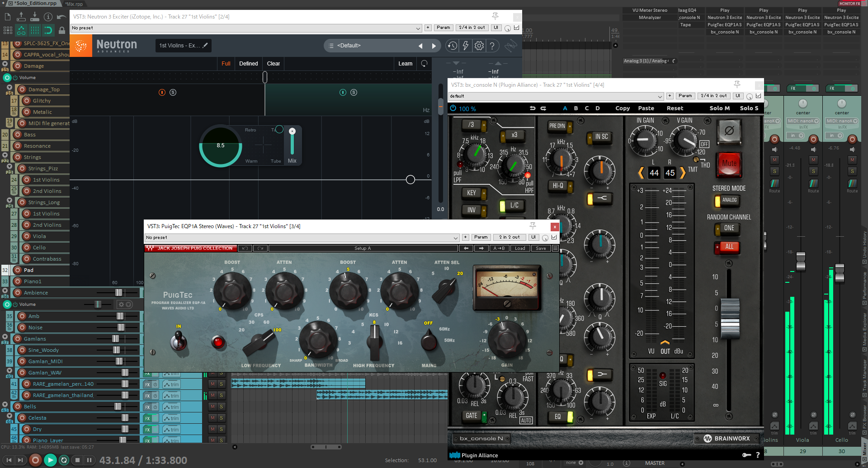Viewport: 868px width, 468px height.
Task: Click the phase invert Ø button
Action: coord(729,131)
